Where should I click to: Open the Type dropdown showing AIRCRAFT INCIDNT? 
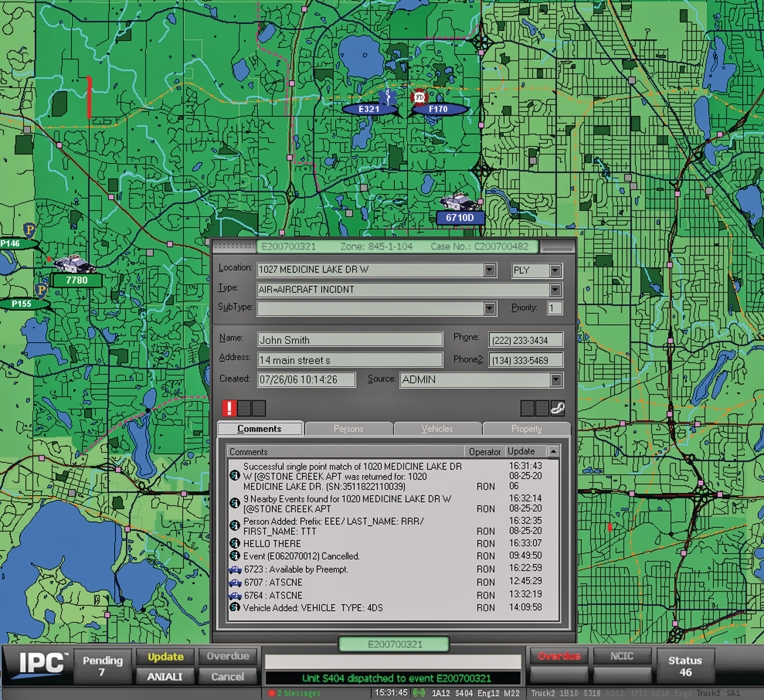click(x=555, y=289)
